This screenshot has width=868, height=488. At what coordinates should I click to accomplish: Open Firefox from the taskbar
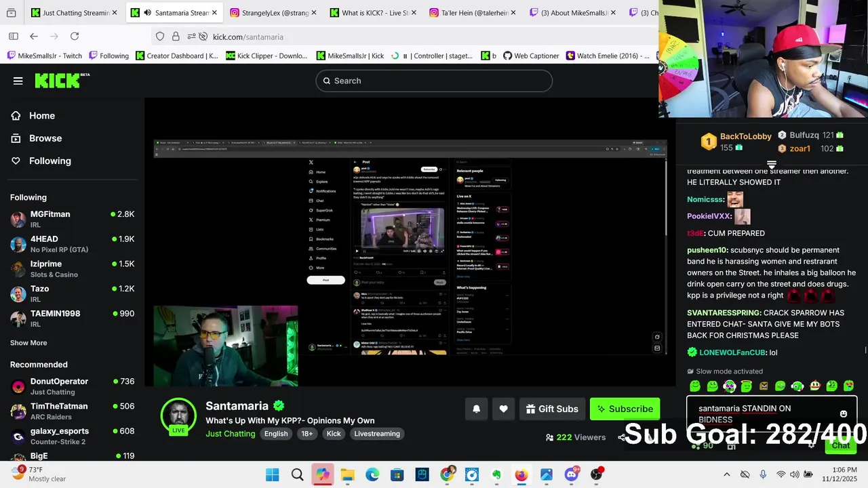[521, 474]
